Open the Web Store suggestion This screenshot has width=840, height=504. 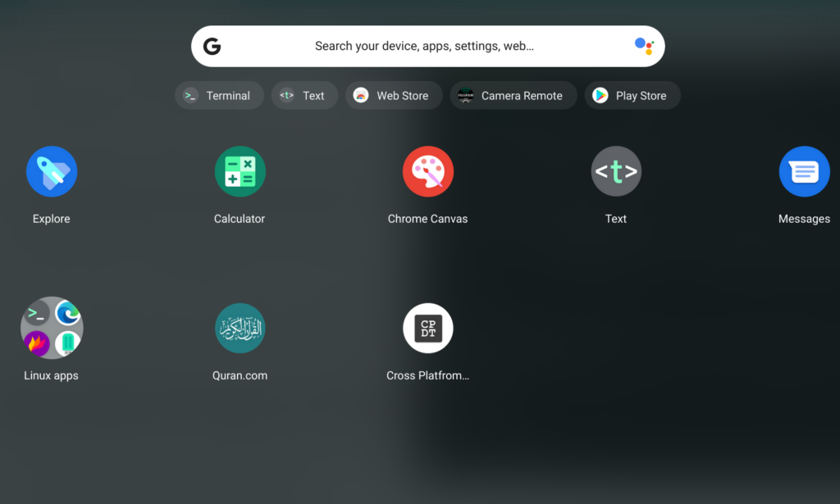coord(394,95)
